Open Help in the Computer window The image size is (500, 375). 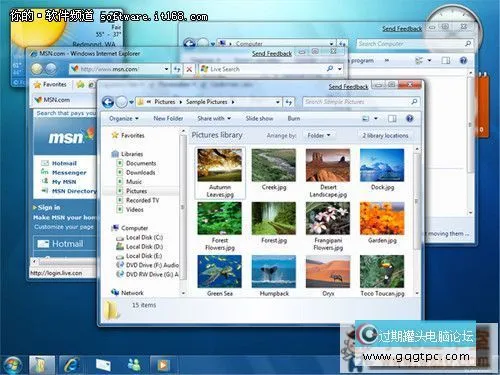tap(463, 60)
